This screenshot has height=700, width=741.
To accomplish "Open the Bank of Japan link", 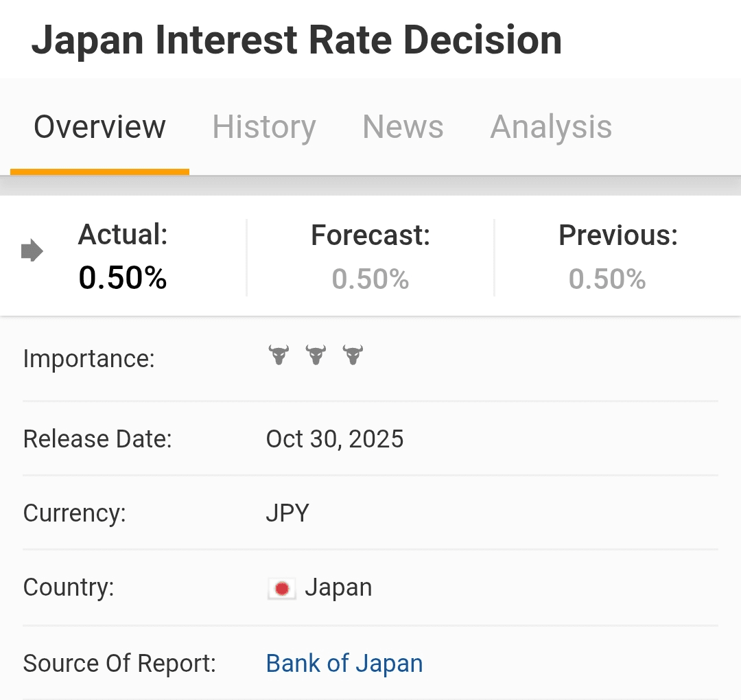I will 344,663.
